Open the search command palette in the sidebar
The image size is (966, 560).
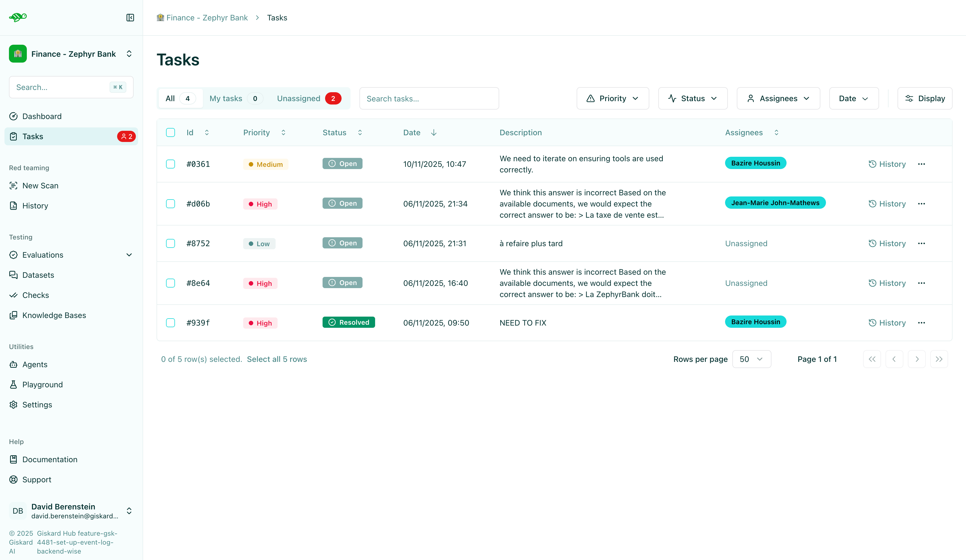[71, 87]
